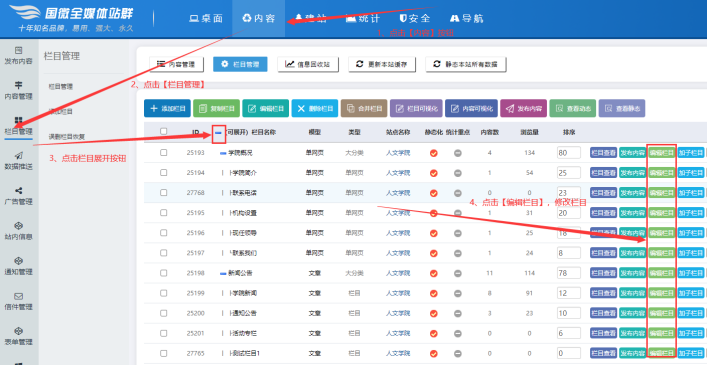
Task: Check the box for row 25193 学院概况
Action: click(163, 153)
